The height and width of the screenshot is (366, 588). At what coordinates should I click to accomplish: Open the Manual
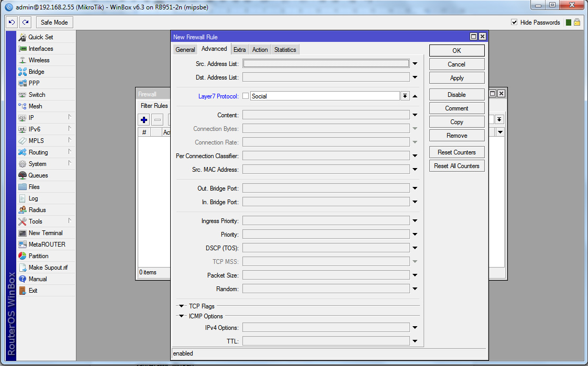click(x=46, y=279)
